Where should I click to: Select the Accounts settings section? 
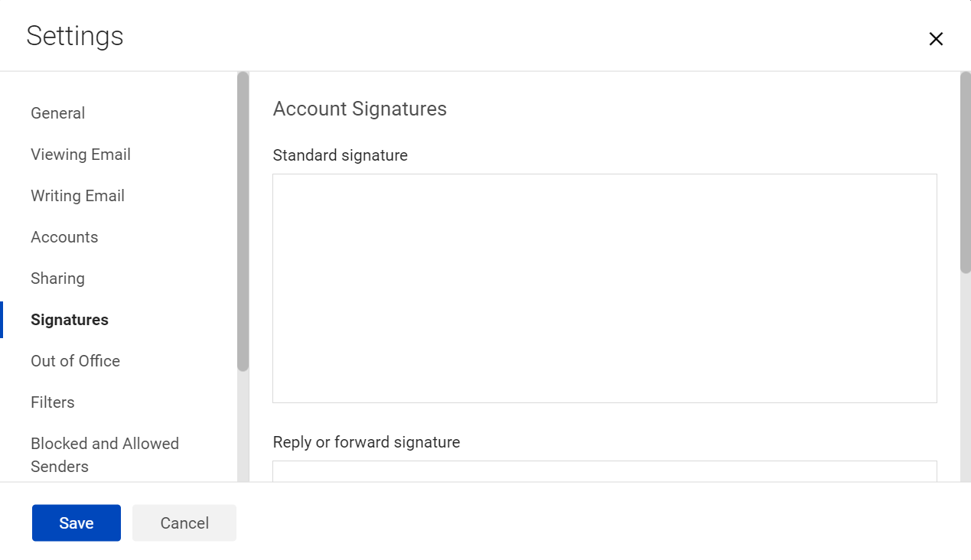point(64,236)
